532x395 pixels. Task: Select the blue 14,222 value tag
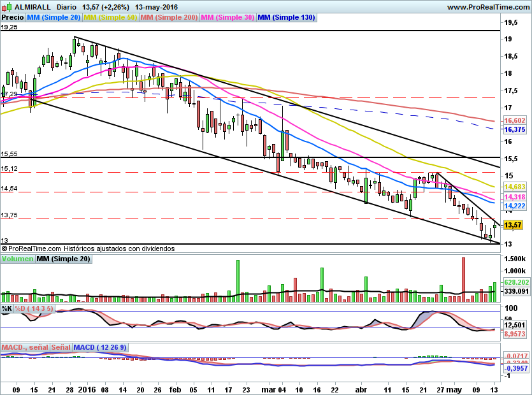[x=514, y=206]
